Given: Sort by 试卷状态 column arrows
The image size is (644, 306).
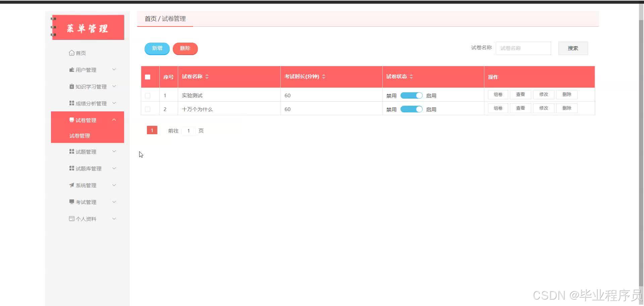Looking at the screenshot, I should pos(411,76).
